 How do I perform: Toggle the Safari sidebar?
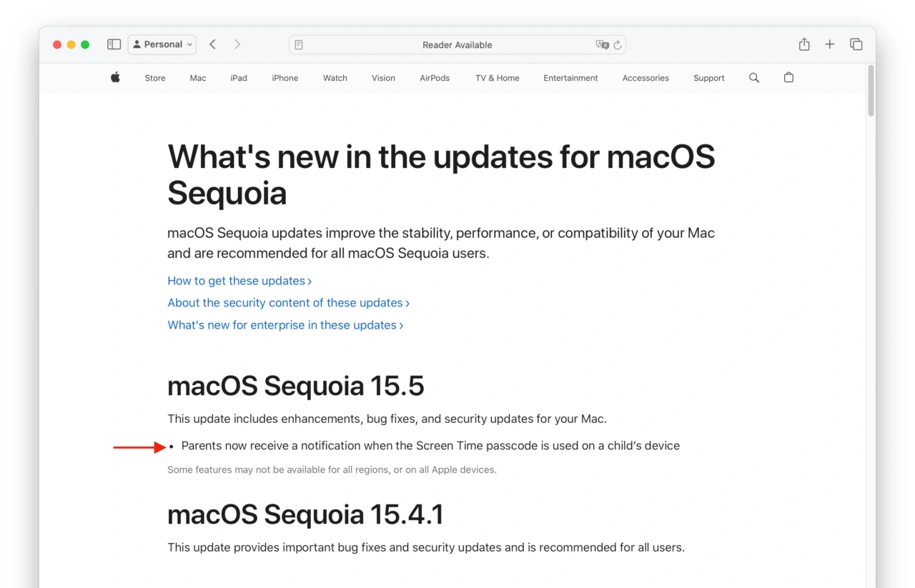(114, 44)
